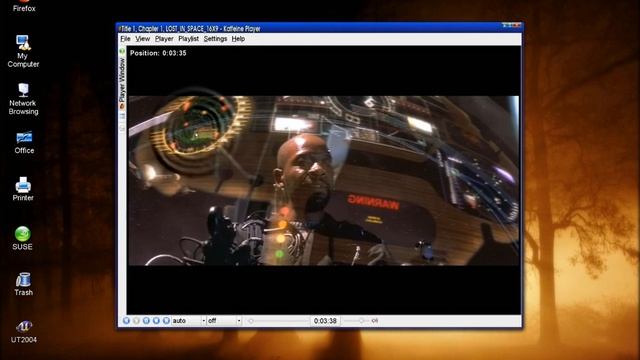Open the Help menu
The height and width of the screenshot is (360, 640).
point(238,39)
